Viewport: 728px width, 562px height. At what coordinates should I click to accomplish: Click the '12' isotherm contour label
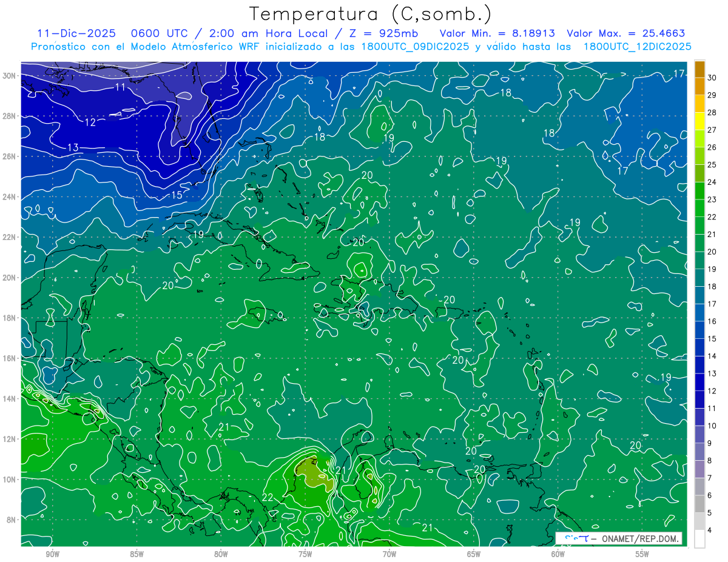[90, 122]
